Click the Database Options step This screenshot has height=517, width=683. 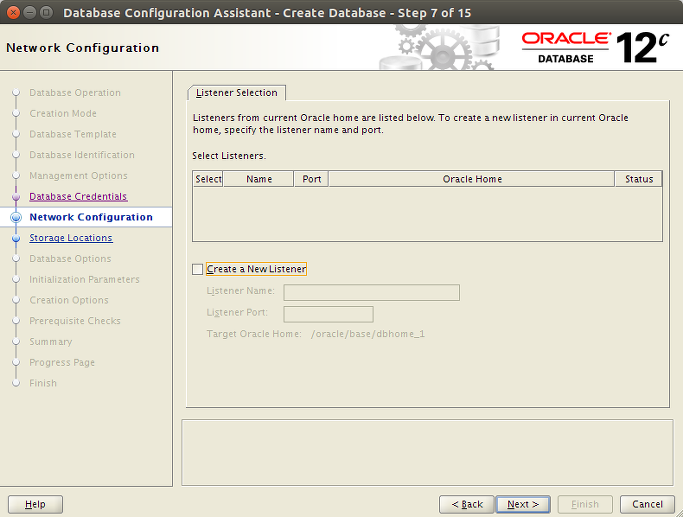[70, 259]
